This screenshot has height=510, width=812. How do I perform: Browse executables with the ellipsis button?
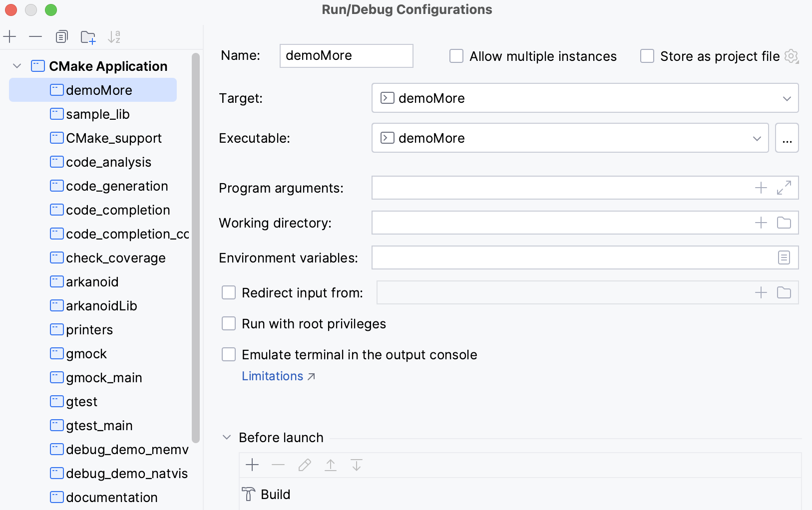pyautogui.click(x=787, y=138)
